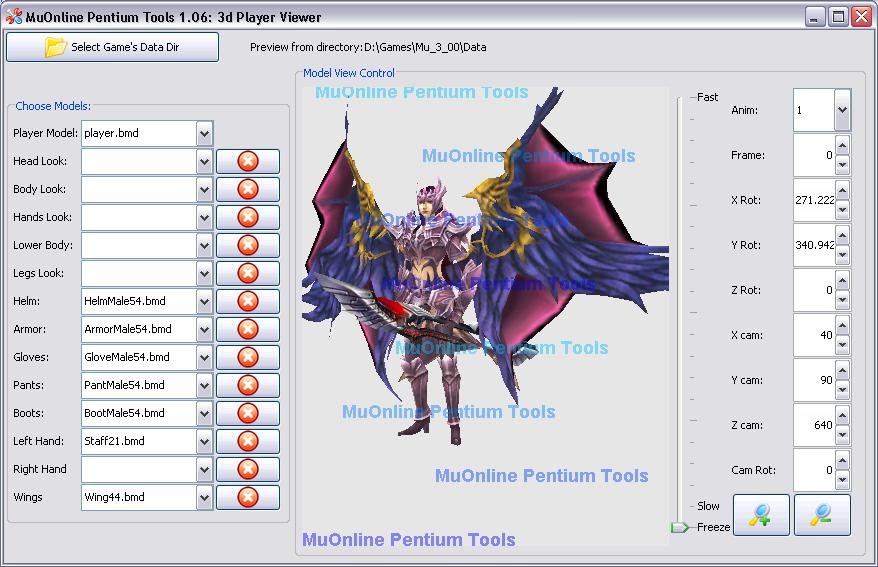
Task: Open the Player Model dropdown
Action: coord(204,133)
